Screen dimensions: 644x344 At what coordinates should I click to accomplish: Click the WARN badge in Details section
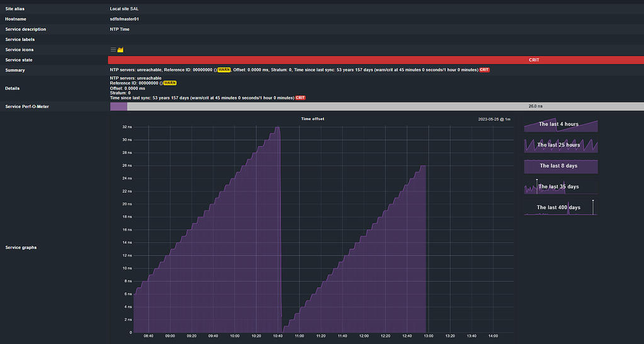[x=170, y=83]
